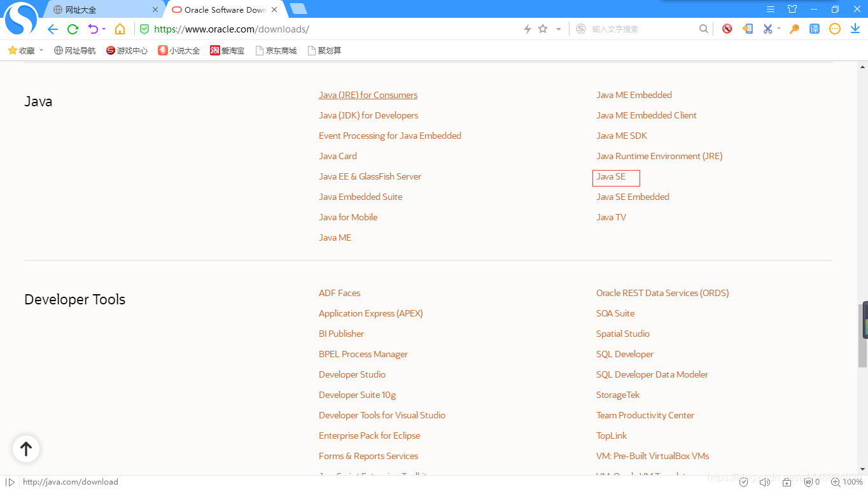Screen dimensions: 868x489
Task: Open the Java (JRE) for Consumers link
Action: coord(368,95)
